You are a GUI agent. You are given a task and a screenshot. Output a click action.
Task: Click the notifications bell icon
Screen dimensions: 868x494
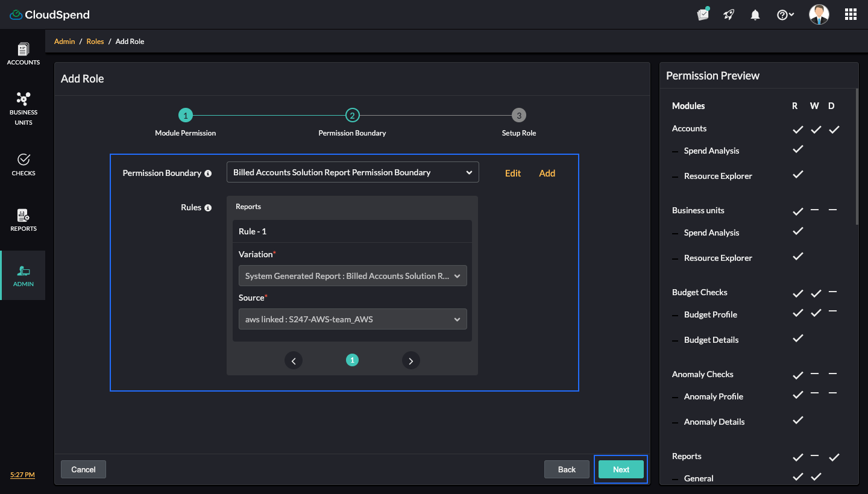(755, 15)
